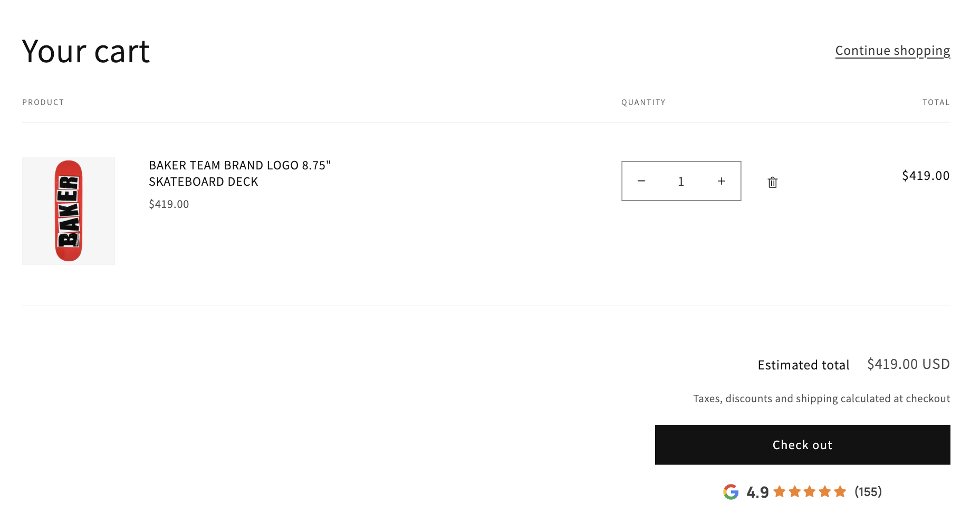Open the Baker skateboard deck thumbnail
This screenshot has height=532, width=980.
point(69,211)
